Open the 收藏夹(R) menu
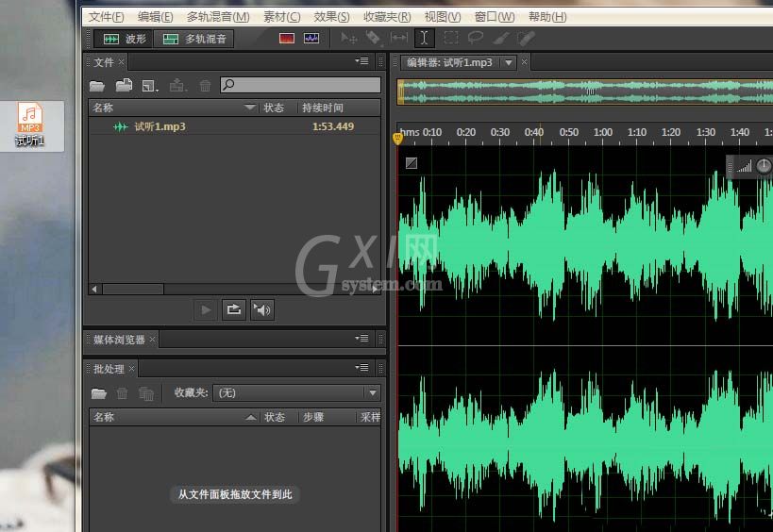Screen dimensions: 773x532 387,17
